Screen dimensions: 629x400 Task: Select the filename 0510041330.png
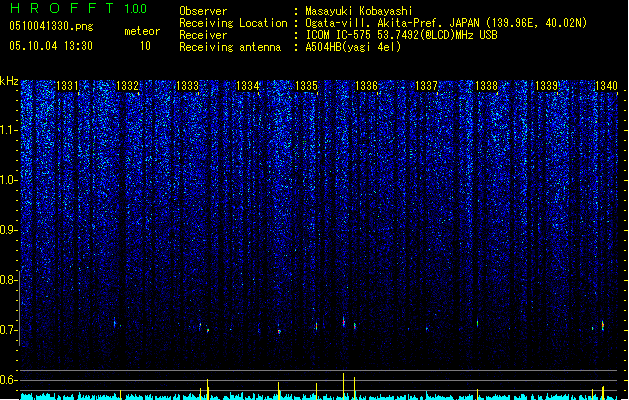coord(51,26)
